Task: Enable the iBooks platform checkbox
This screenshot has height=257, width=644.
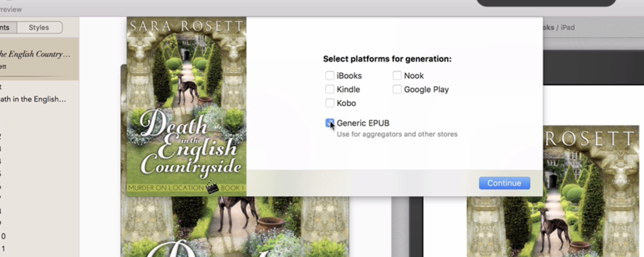Action: (x=330, y=76)
